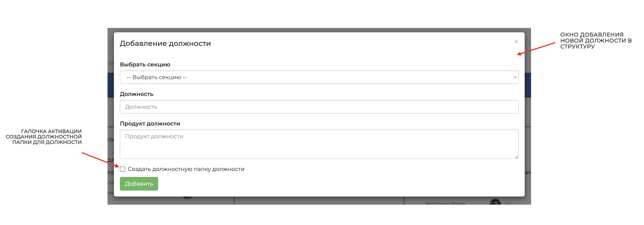The image size is (644, 225).
Task: Click the employee avatar photo at bottom
Action: pyautogui.click(x=495, y=202)
